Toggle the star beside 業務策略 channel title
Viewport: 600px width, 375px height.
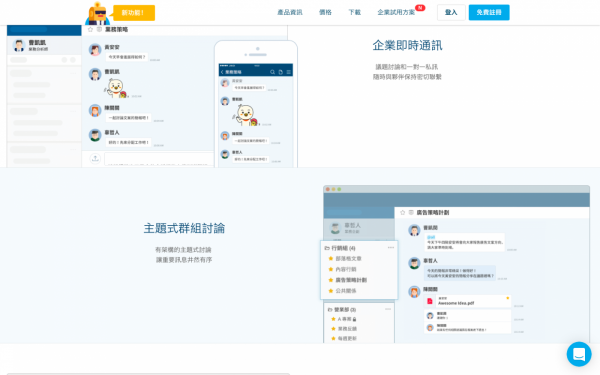pos(90,29)
